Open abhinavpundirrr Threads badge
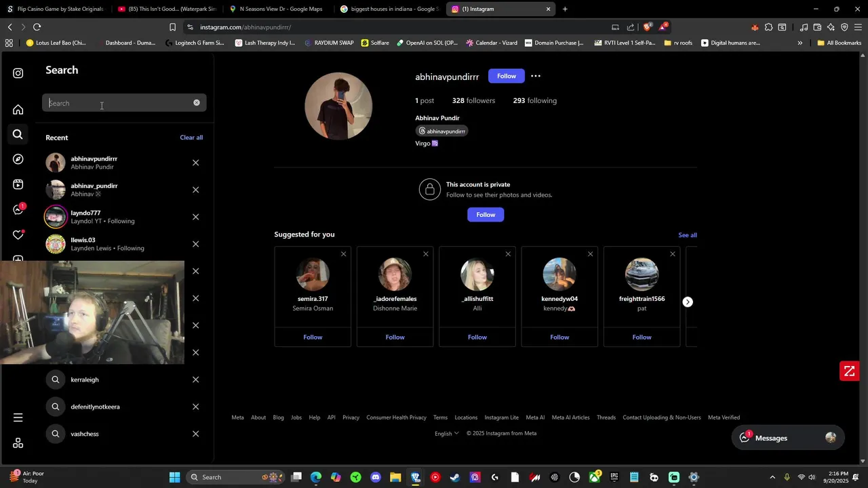The height and width of the screenshot is (488, 868). pyautogui.click(x=442, y=131)
